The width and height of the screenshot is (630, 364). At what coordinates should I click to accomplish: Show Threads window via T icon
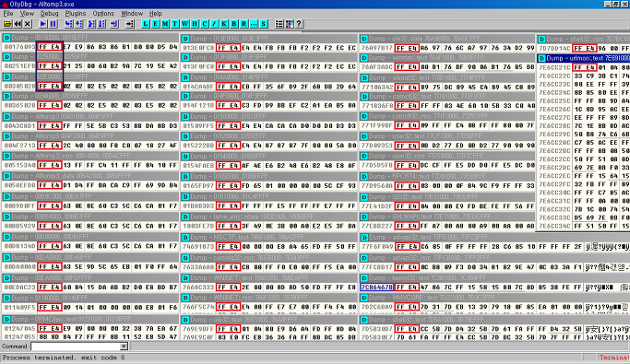pos(174,24)
